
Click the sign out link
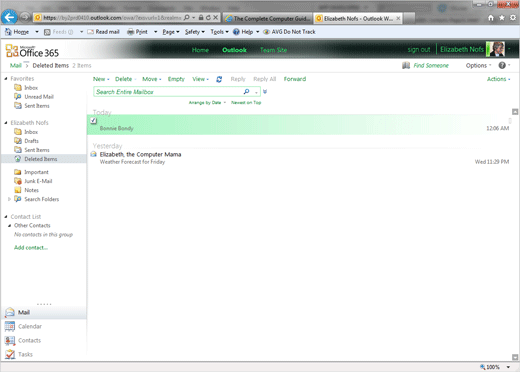(x=419, y=50)
